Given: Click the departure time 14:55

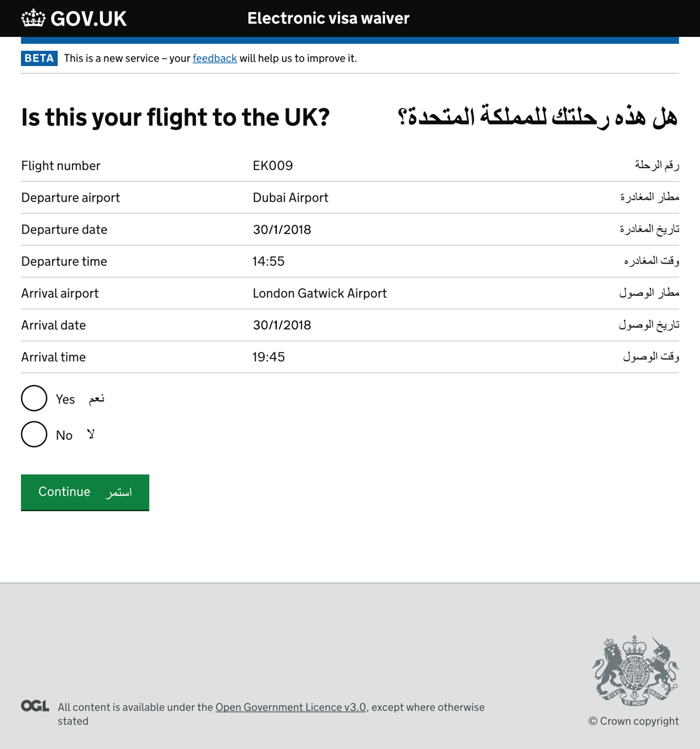Looking at the screenshot, I should [x=268, y=262].
